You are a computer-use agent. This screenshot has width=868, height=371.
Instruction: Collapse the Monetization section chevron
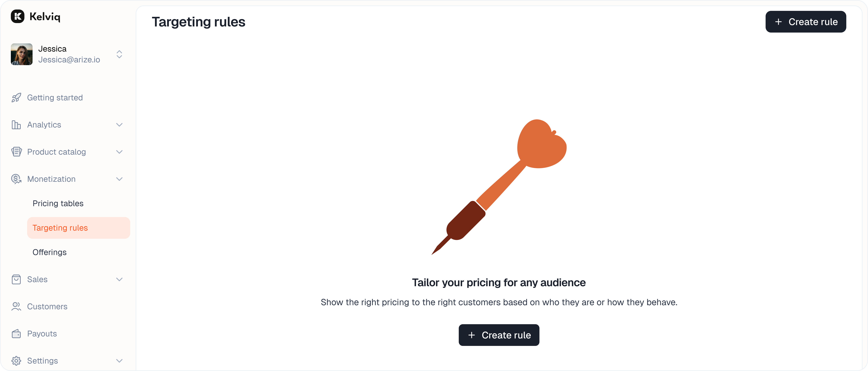pyautogui.click(x=119, y=179)
